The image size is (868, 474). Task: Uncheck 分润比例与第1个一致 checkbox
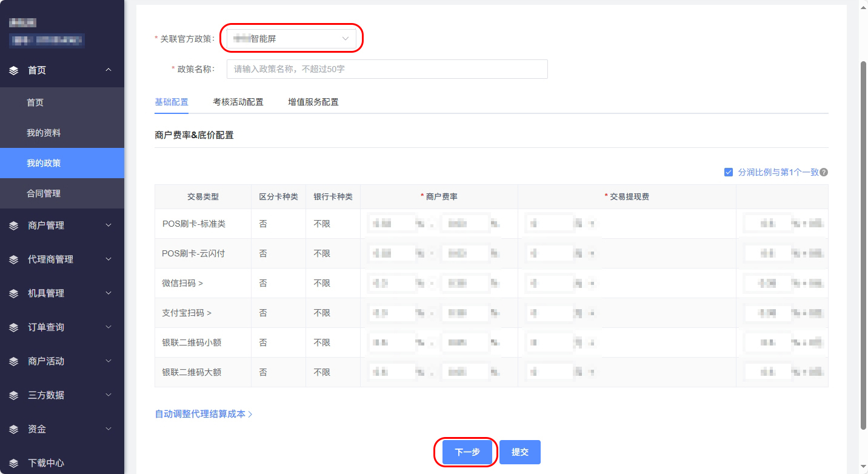(x=729, y=172)
